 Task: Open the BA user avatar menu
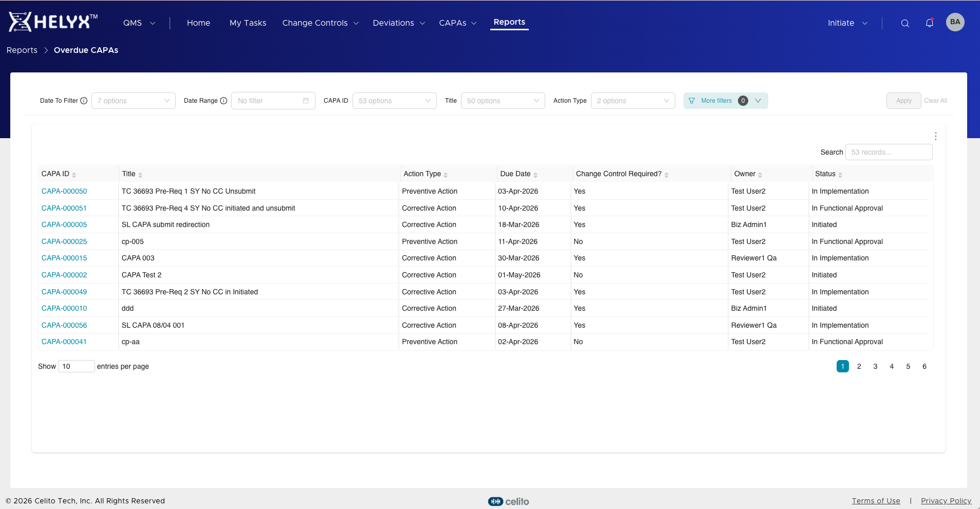tap(955, 22)
